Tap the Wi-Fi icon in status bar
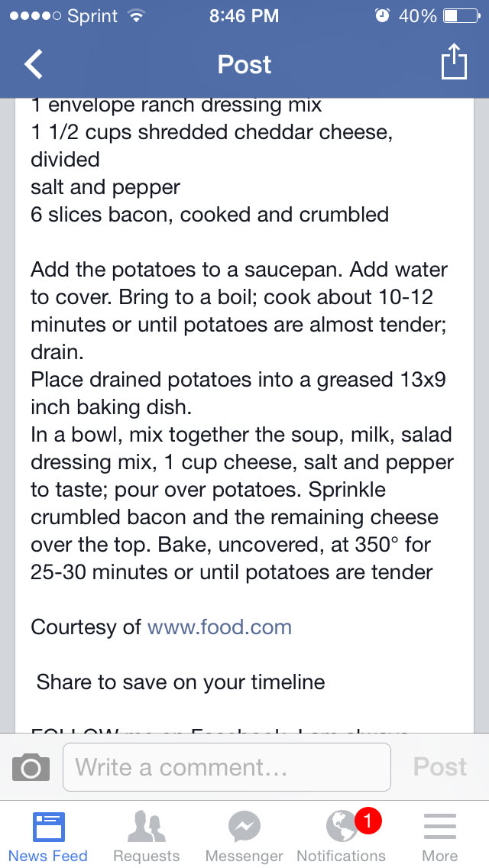 136,15
